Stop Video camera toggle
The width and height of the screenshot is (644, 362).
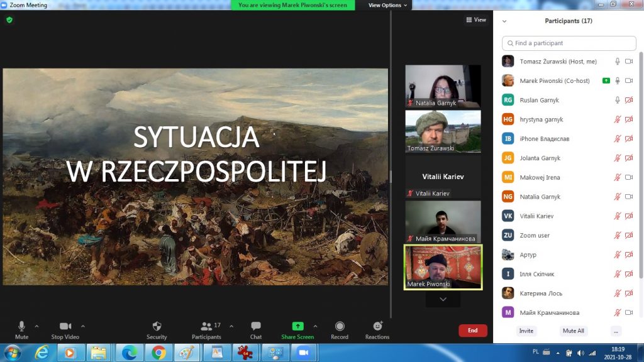(65, 329)
